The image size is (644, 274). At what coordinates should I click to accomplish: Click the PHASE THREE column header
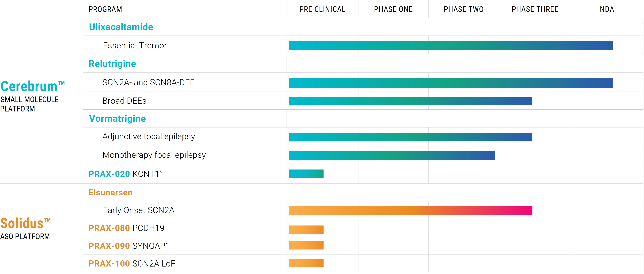click(x=535, y=9)
